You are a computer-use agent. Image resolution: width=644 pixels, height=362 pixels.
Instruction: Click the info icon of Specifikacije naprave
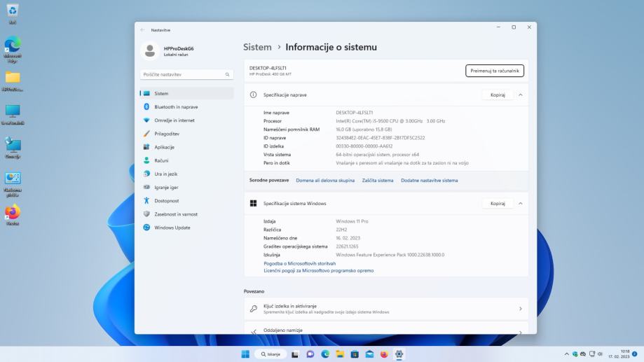254,95
